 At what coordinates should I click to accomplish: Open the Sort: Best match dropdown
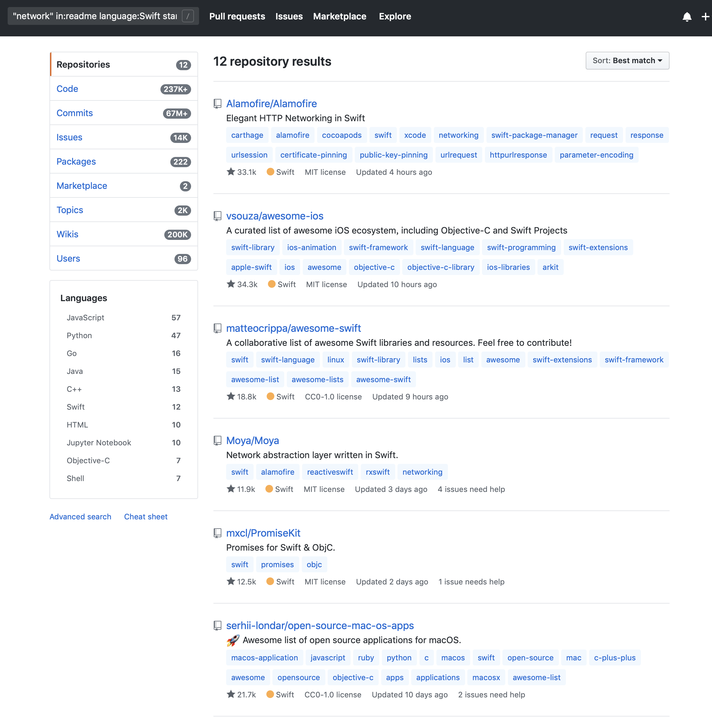tap(627, 61)
